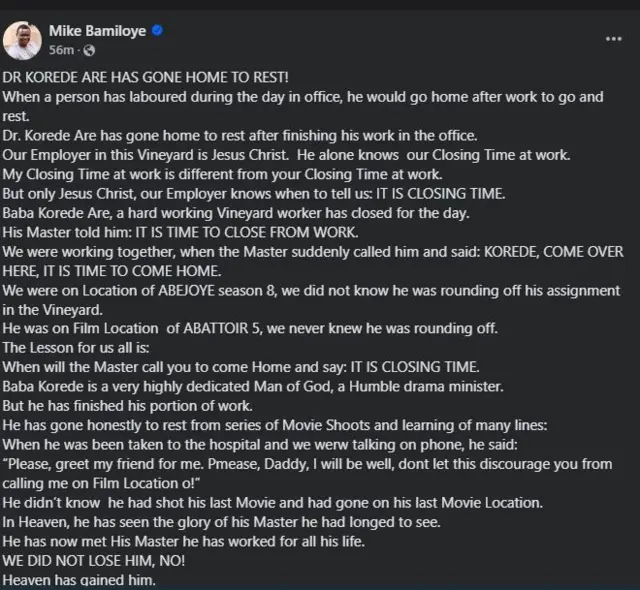Open Mike Bamiloye's profile picture
Image resolution: width=640 pixels, height=590 pixels.
pos(23,40)
